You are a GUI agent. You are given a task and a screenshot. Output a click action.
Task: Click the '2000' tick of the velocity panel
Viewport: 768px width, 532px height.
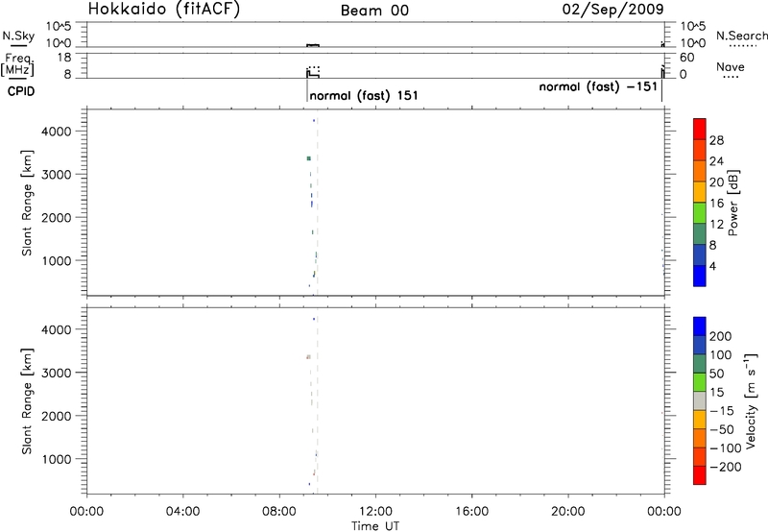click(57, 416)
